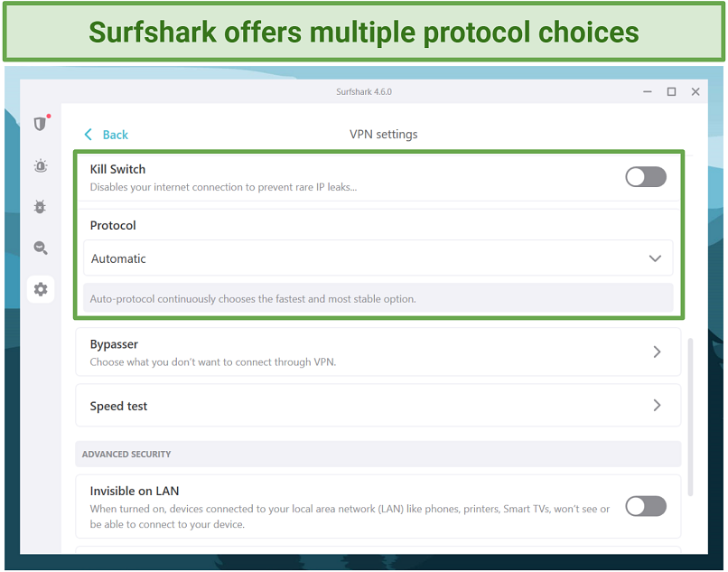Open the Surfshark shield VPN icon

pyautogui.click(x=40, y=124)
